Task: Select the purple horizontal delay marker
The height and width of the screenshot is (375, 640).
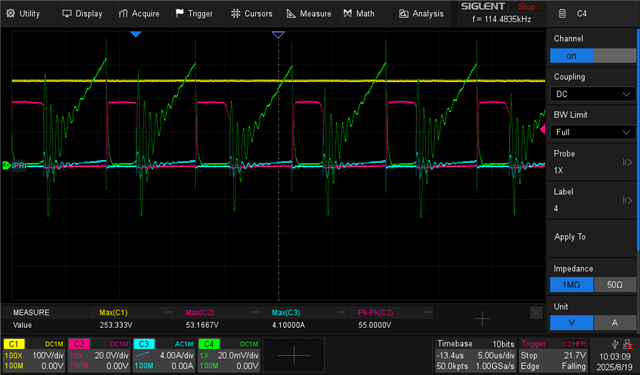Action: point(278,35)
